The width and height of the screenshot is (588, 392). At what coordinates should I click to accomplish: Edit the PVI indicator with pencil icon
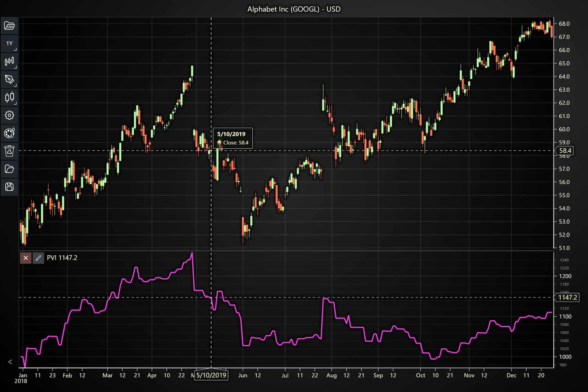(38, 258)
